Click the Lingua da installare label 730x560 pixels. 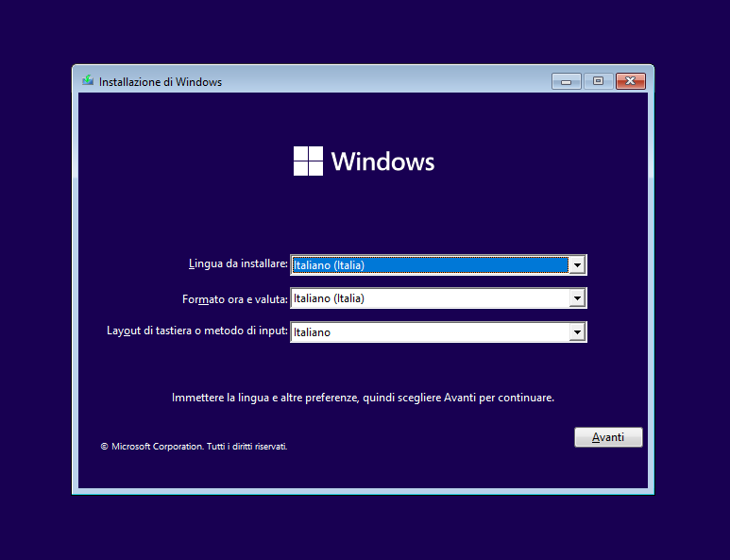[238, 263]
